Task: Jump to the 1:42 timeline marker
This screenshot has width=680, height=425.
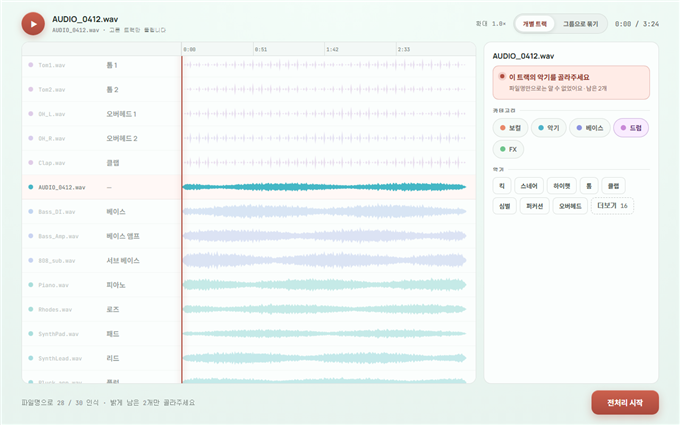Action: click(x=332, y=49)
